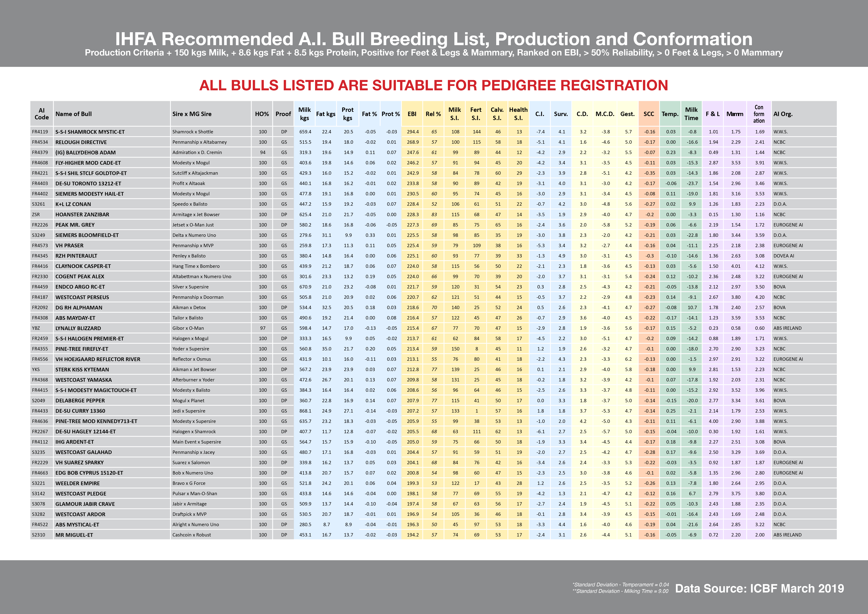The image size is (868, 614).
Task: Select the Data Source ICBF March 2019 text
Action: click(x=759, y=589)
